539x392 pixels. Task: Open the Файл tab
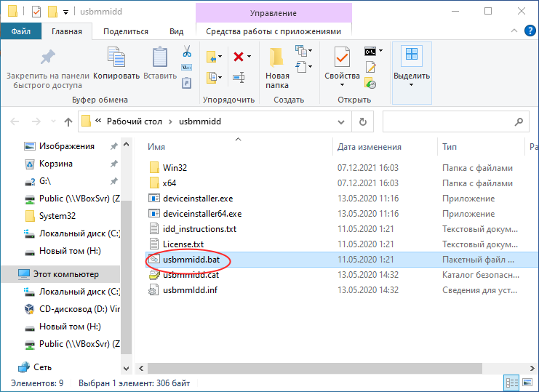click(20, 31)
